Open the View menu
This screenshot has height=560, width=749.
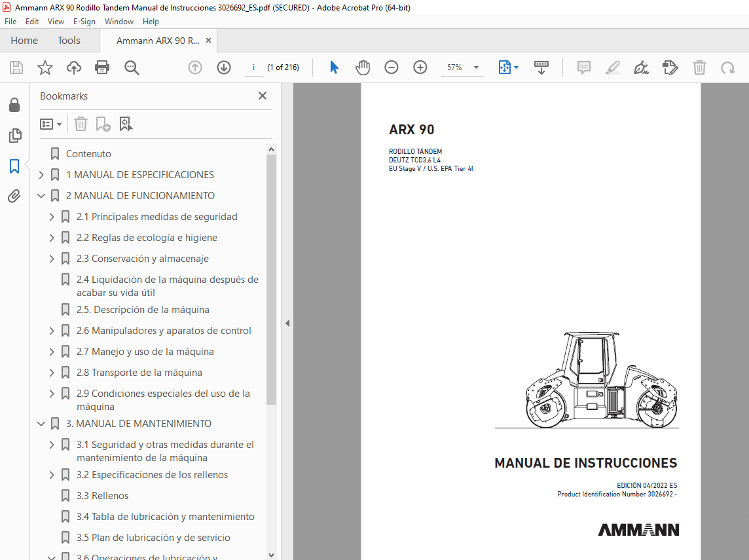pyautogui.click(x=56, y=22)
